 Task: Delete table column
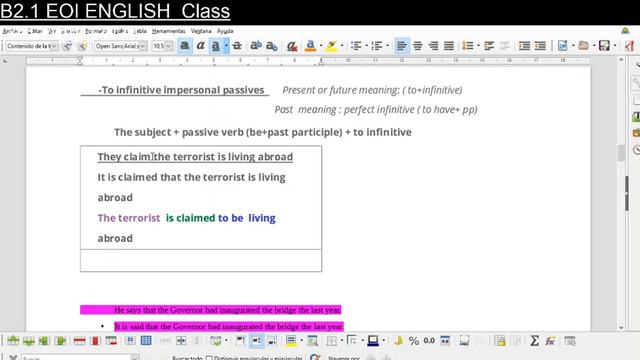[x=95, y=340]
